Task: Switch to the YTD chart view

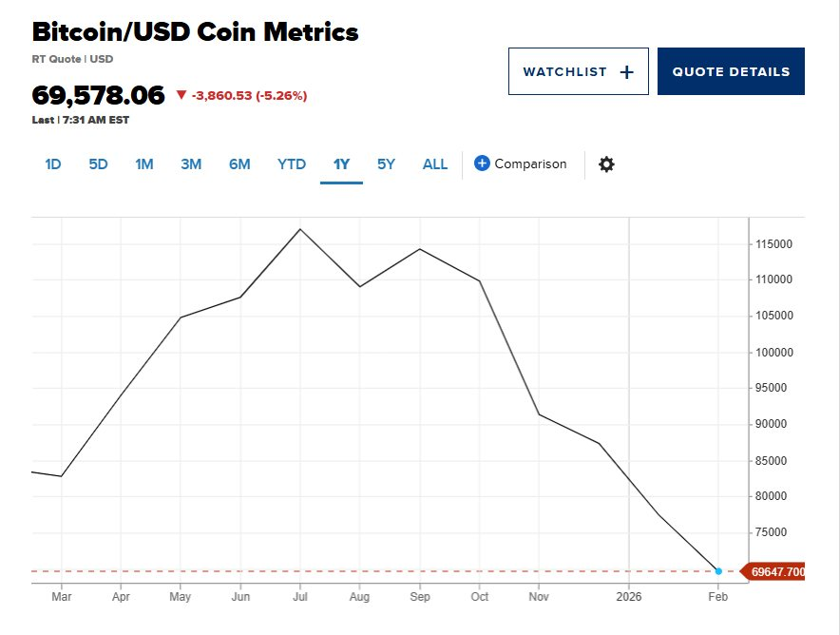Action: pyautogui.click(x=291, y=164)
